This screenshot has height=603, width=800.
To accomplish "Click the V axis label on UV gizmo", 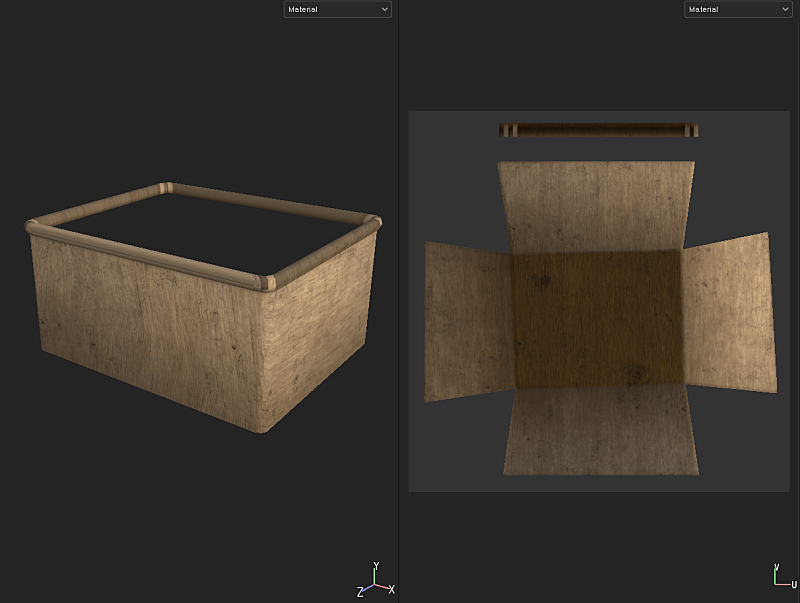I will [x=776, y=567].
